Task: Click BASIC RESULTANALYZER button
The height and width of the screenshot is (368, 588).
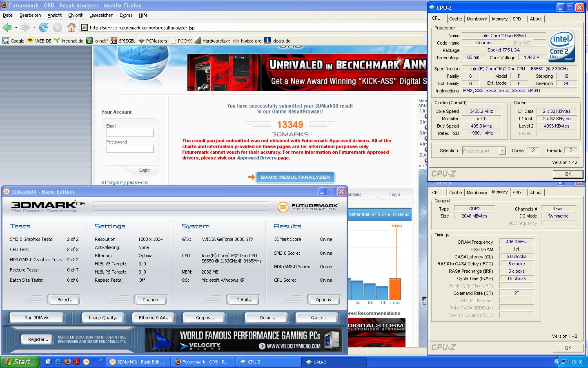Action: point(295,177)
